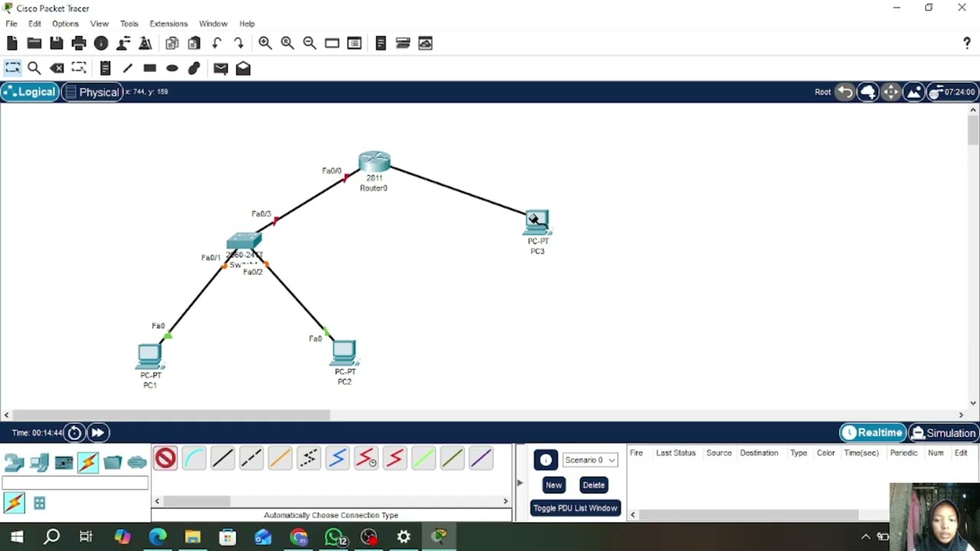Open the Window menu
The height and width of the screenshot is (551, 980).
[x=213, y=24]
